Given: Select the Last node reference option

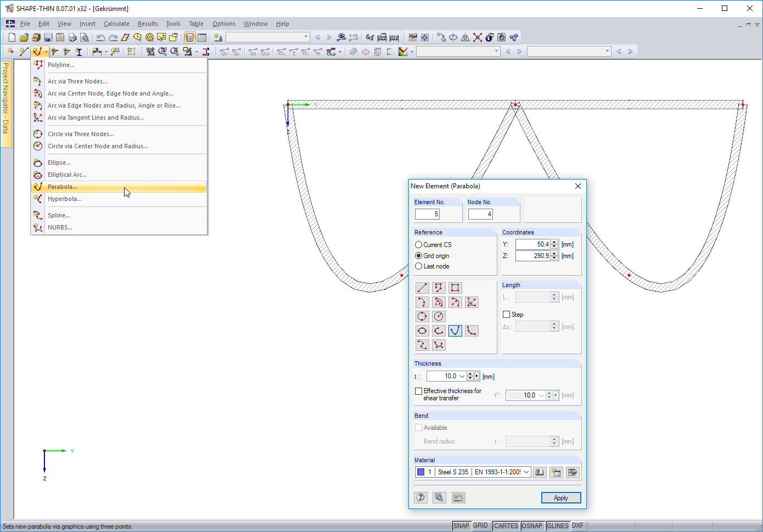Looking at the screenshot, I should point(418,266).
